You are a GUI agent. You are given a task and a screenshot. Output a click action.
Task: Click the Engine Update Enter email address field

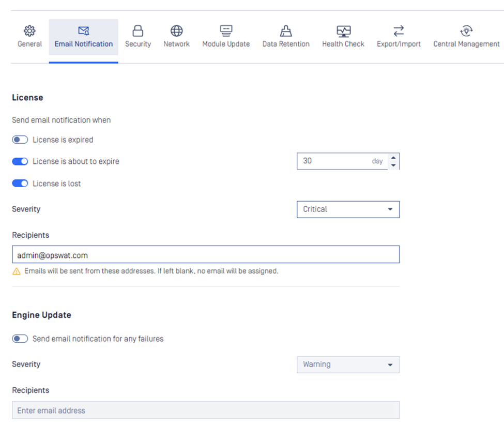(x=206, y=410)
